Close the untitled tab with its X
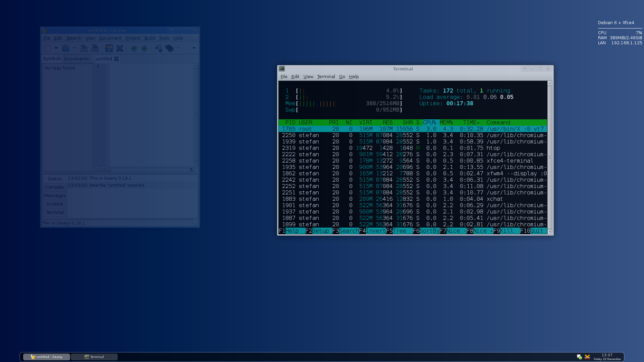This screenshot has height=362, width=644. click(116, 59)
